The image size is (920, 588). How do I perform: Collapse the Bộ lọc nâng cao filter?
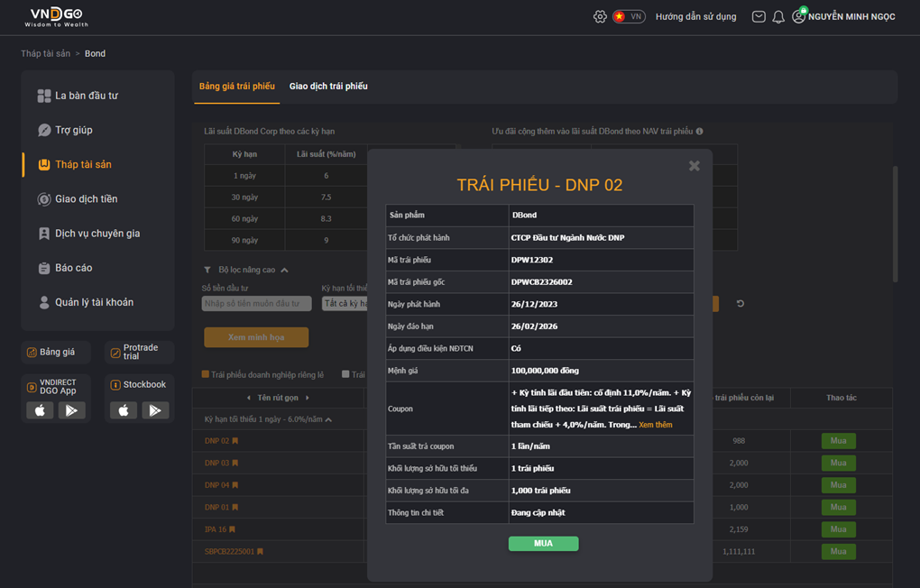pos(284,270)
